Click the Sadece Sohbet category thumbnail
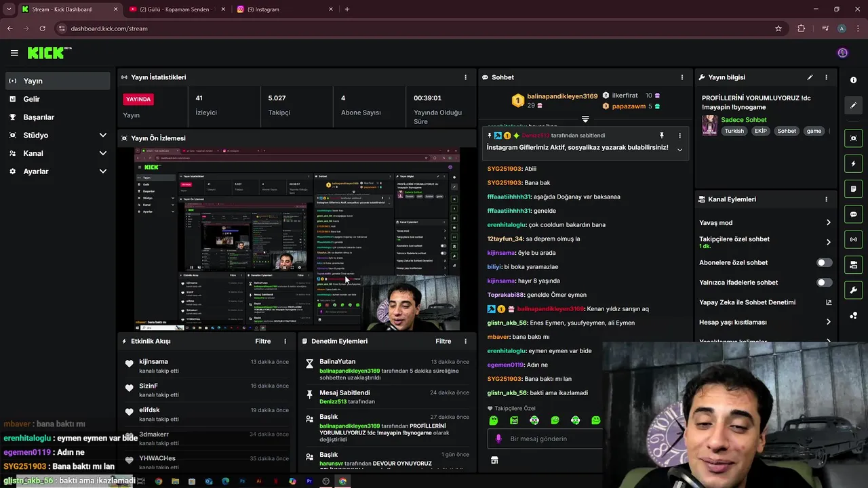868x488 pixels. 709,125
